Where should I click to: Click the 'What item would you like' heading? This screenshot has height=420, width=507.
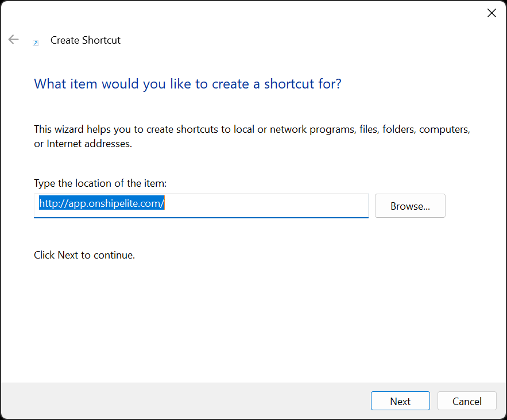tap(187, 84)
